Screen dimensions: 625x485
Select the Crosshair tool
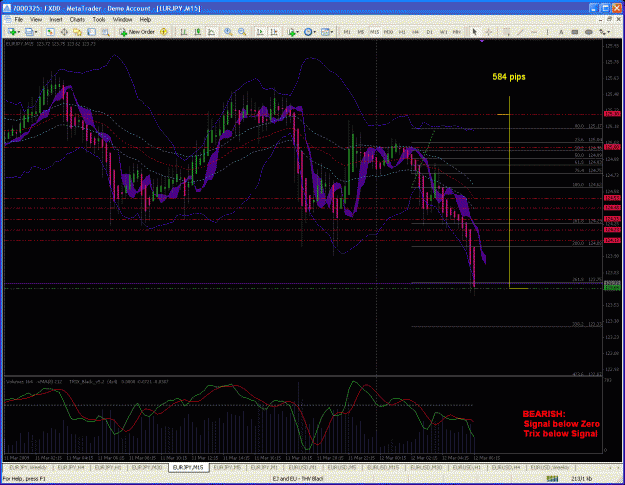click(488, 32)
